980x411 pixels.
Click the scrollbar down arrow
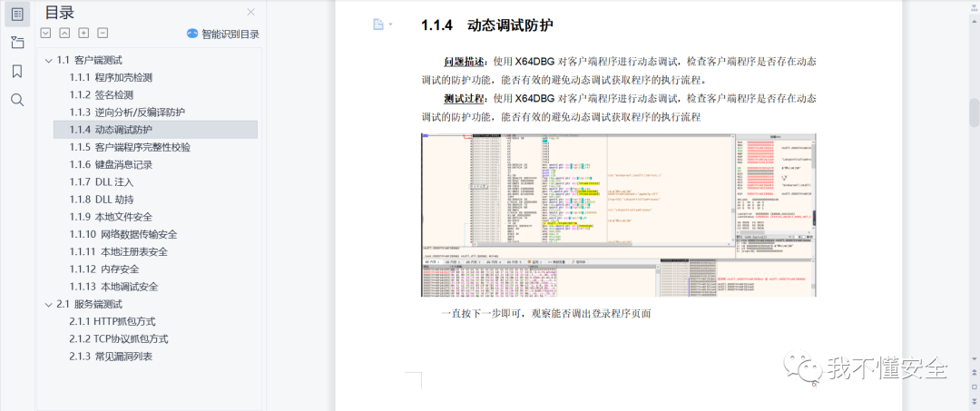point(974,360)
